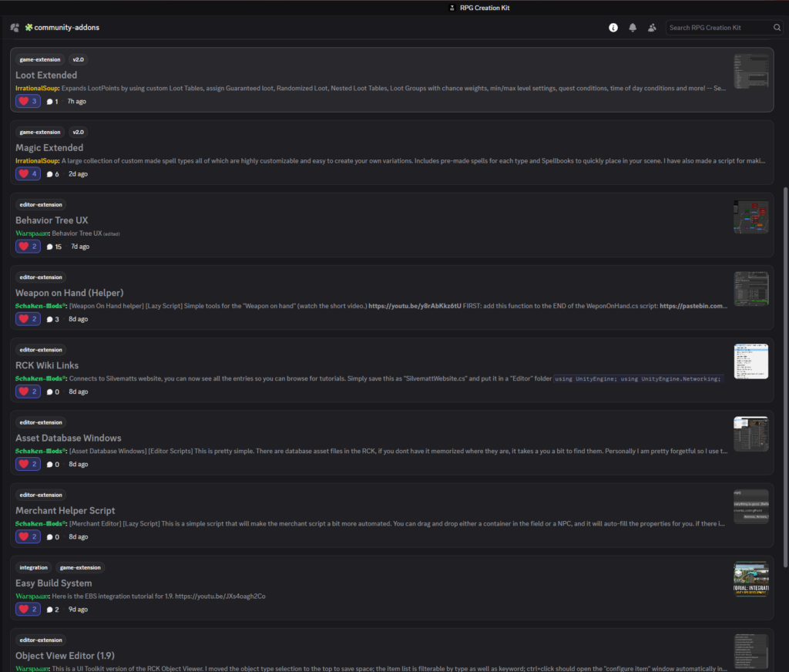Image resolution: width=789 pixels, height=672 pixels.
Task: Open the youtu.be link in Weapon on Hand
Action: click(x=415, y=306)
